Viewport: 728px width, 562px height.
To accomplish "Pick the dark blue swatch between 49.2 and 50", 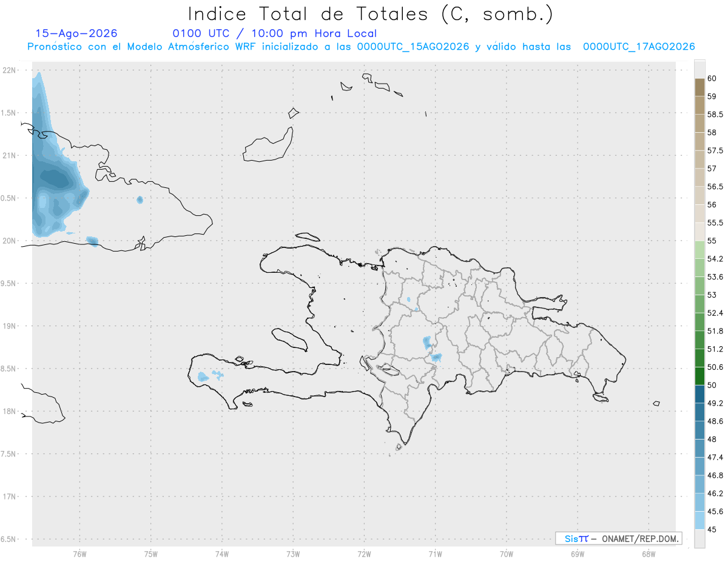I will [699, 394].
